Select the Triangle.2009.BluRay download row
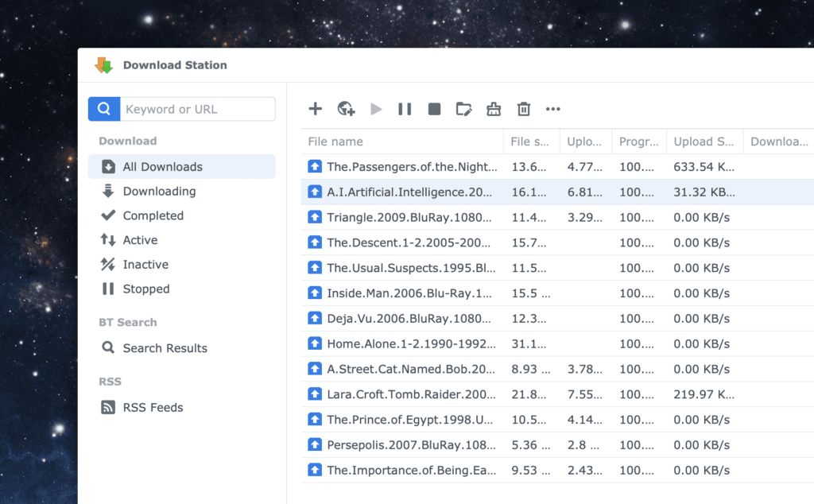Image resolution: width=814 pixels, height=504 pixels. [x=411, y=217]
